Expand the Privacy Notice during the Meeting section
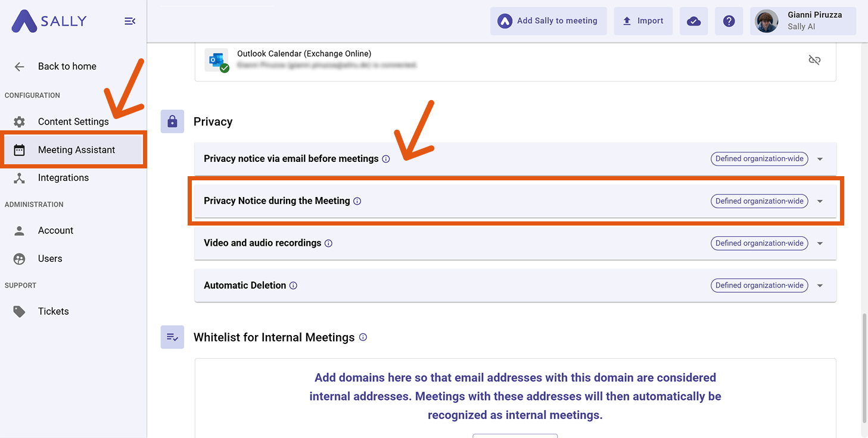 (820, 201)
